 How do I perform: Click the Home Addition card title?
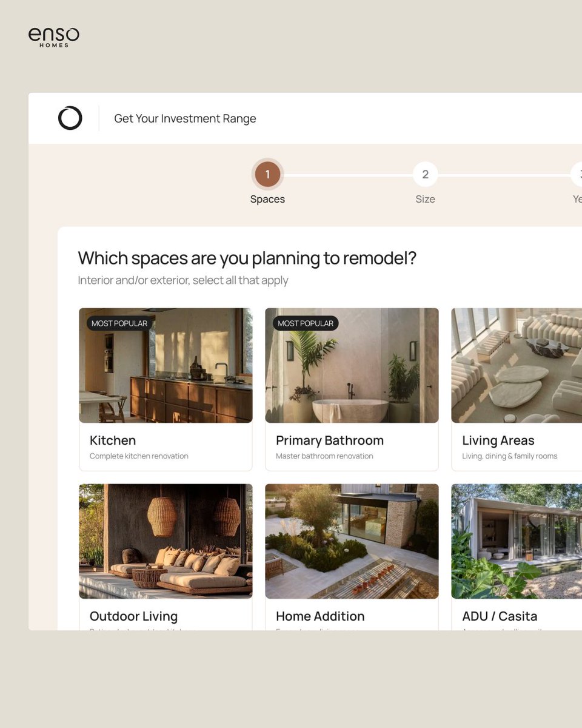coord(320,616)
